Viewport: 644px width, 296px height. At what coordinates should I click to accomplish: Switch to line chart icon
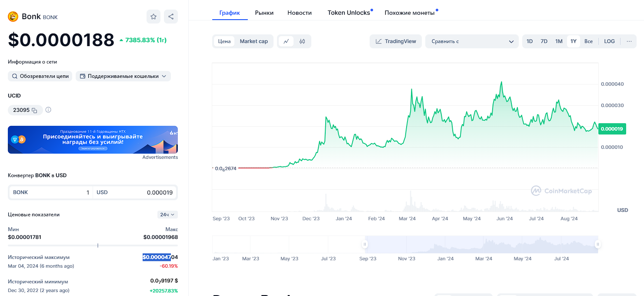coord(286,41)
